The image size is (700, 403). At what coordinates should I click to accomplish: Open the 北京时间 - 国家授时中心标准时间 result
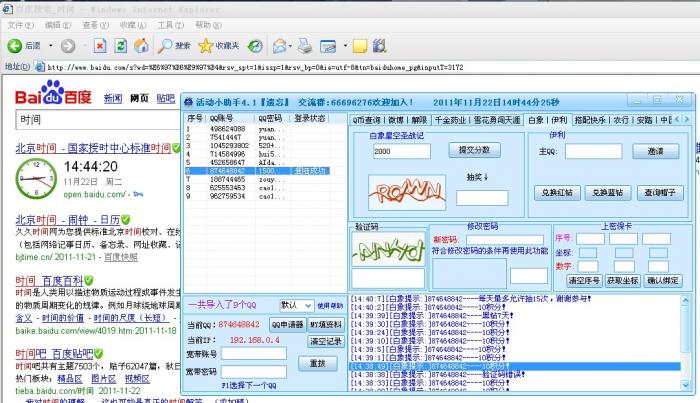point(93,148)
